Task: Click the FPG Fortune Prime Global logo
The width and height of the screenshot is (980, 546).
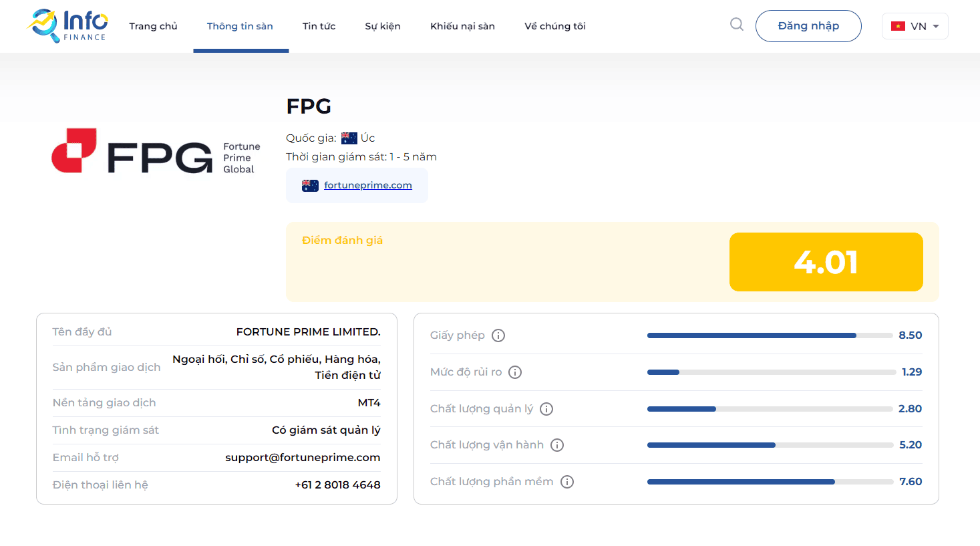Action: click(x=156, y=152)
